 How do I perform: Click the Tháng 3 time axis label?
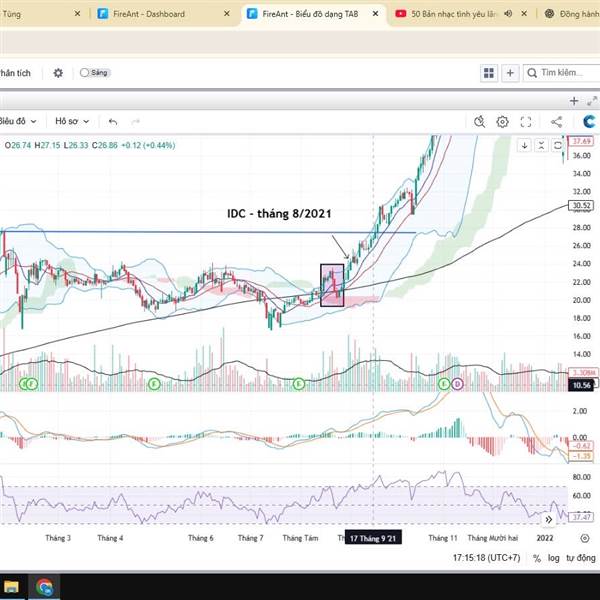pos(58,538)
